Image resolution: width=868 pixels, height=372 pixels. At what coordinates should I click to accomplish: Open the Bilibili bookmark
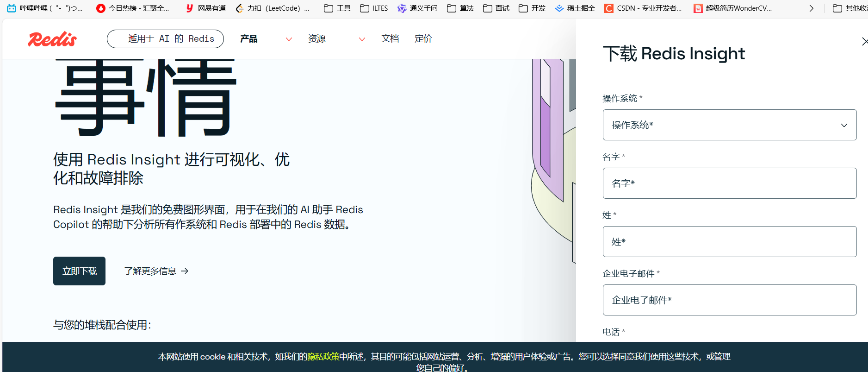point(45,8)
